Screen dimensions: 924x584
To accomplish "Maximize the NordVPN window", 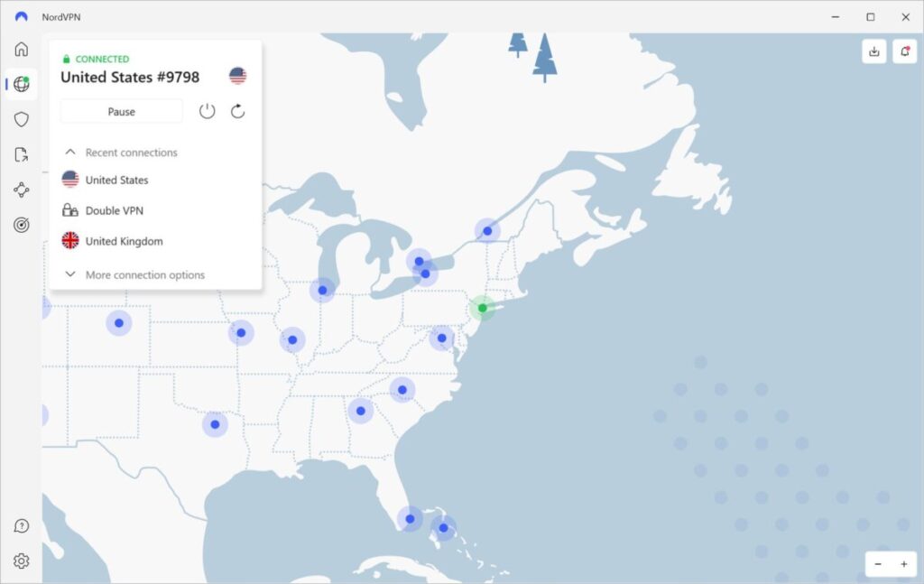I will pyautogui.click(x=871, y=16).
